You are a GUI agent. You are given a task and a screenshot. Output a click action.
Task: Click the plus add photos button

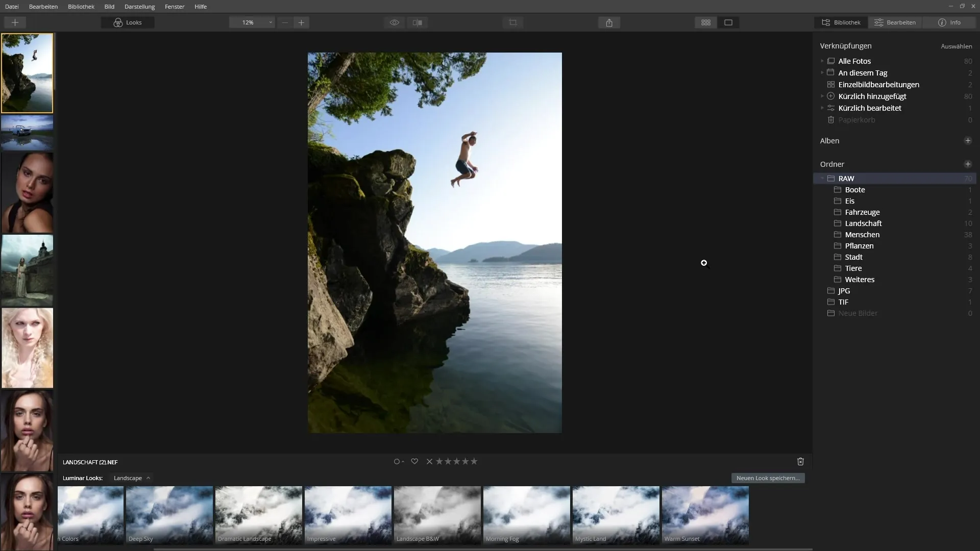tap(15, 22)
